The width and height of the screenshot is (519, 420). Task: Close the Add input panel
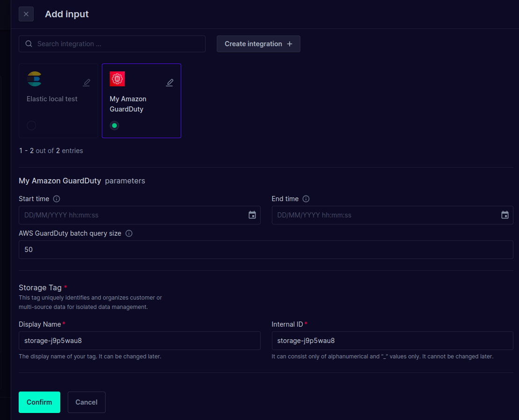[x=26, y=14]
